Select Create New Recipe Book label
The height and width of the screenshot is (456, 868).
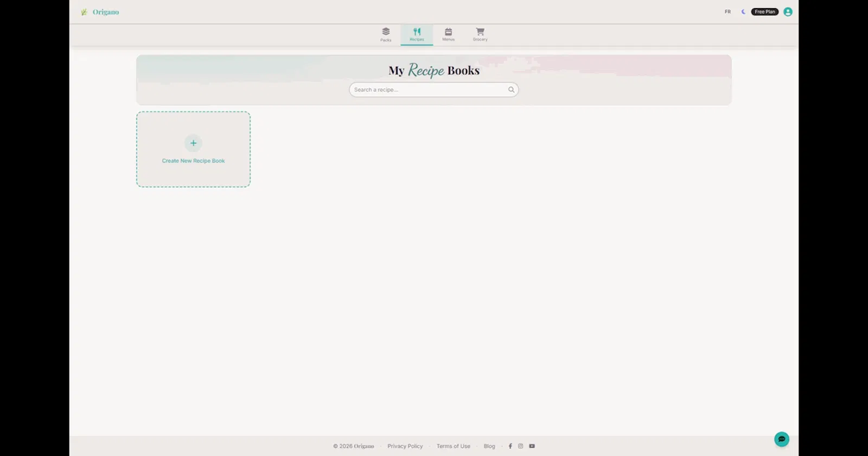click(193, 161)
